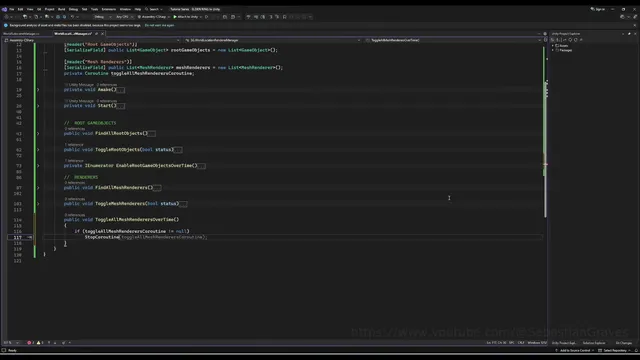Expand the ToggleMeshRenderers method

(38, 204)
